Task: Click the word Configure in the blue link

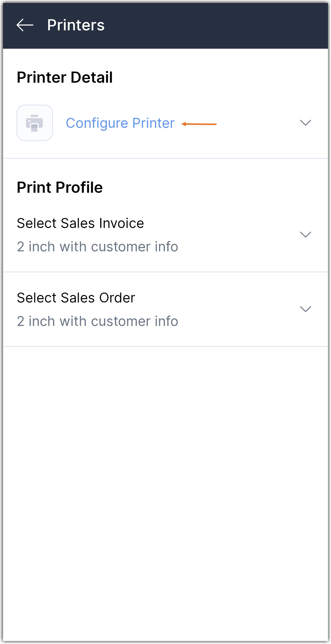Action: pyautogui.click(x=97, y=123)
